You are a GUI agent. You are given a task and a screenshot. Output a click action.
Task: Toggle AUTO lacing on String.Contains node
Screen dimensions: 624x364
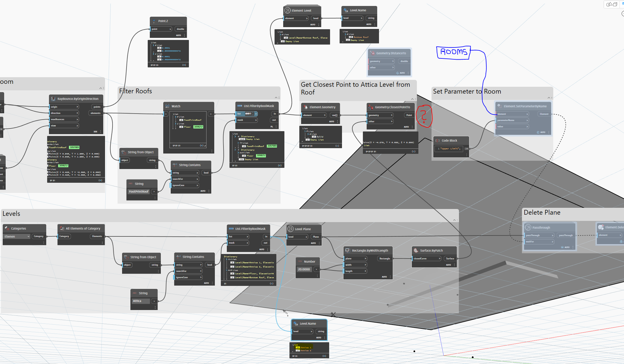coord(203,191)
